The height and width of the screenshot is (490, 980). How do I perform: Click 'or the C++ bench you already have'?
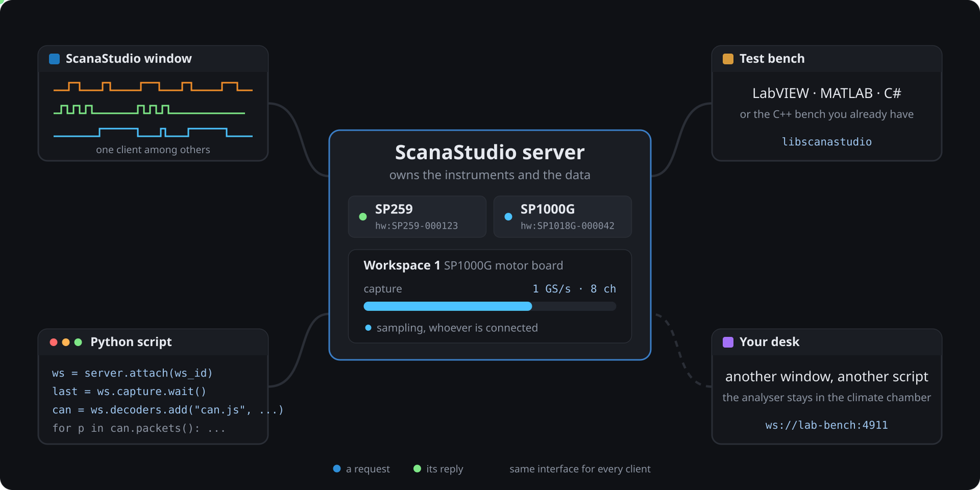pos(827,115)
